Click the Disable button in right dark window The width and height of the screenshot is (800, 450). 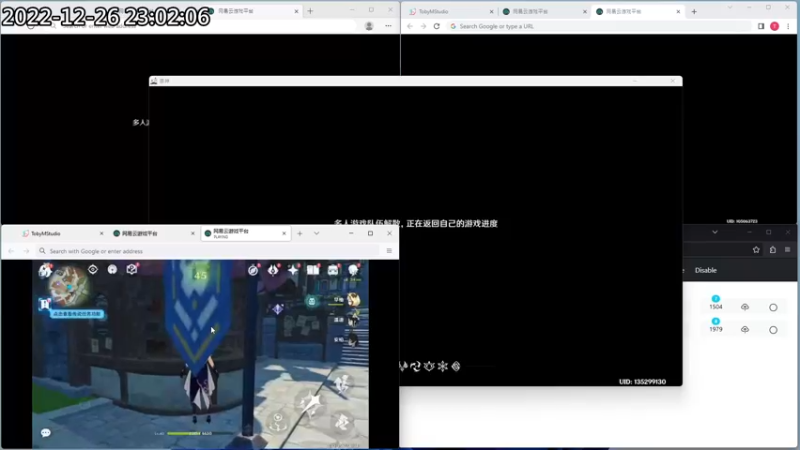[706, 270]
